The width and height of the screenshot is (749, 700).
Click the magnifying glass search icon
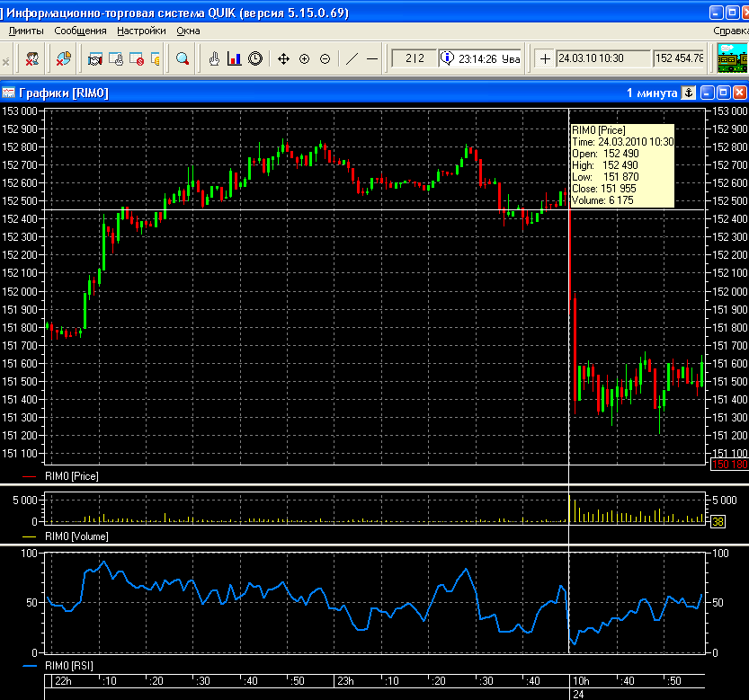tap(182, 59)
